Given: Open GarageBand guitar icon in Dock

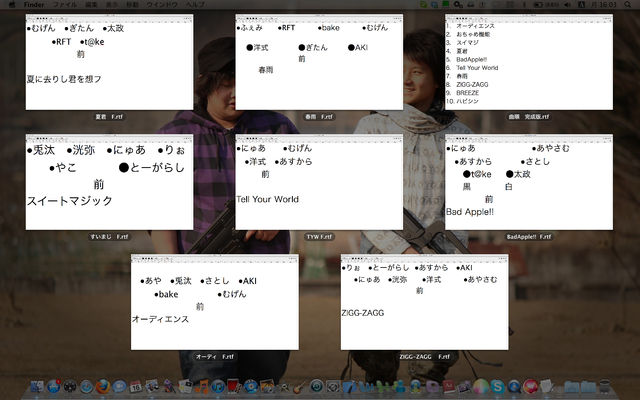Looking at the screenshot, I should 298,387.
